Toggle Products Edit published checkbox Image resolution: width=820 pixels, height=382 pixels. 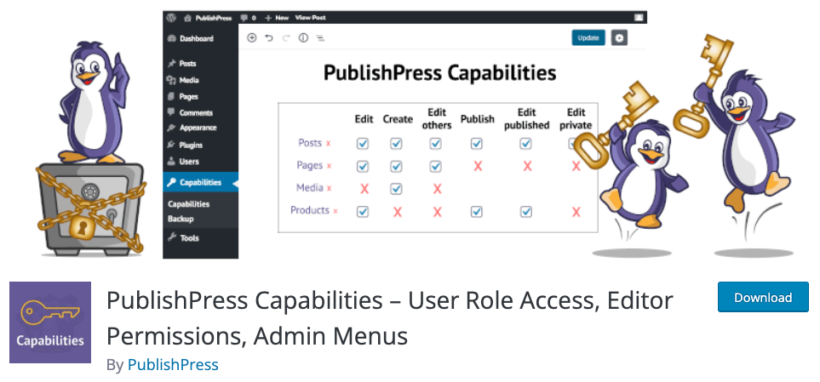[x=526, y=211]
